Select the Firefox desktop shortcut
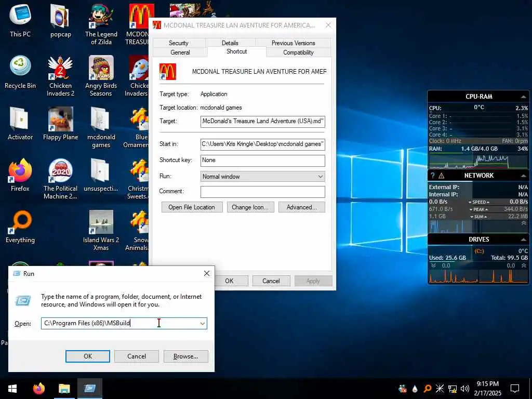 pos(20,175)
